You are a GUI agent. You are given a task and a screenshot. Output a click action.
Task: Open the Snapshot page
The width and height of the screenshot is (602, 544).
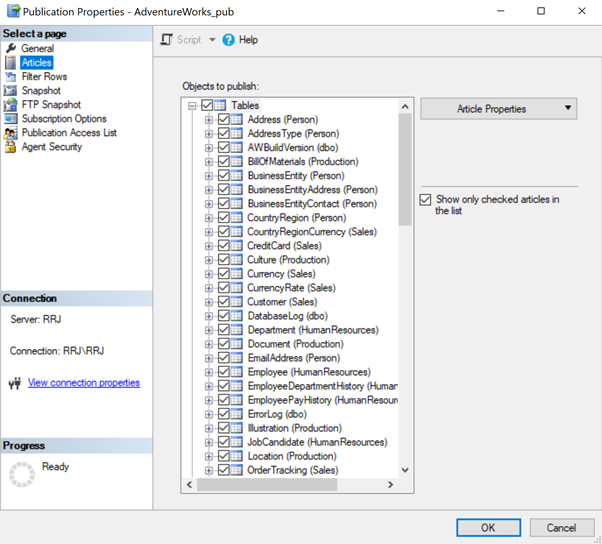(41, 91)
